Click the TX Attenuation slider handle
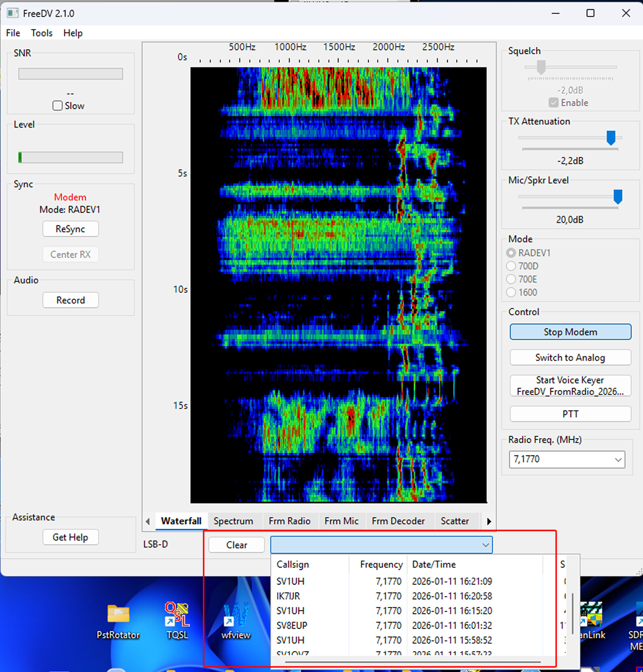Image resolution: width=643 pixels, height=672 pixels. point(610,138)
